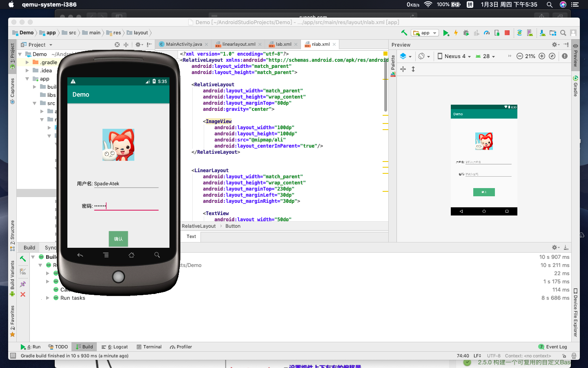This screenshot has width=588, height=368.
Task: Click Button in the editor breadcrumb
Action: [233, 226]
